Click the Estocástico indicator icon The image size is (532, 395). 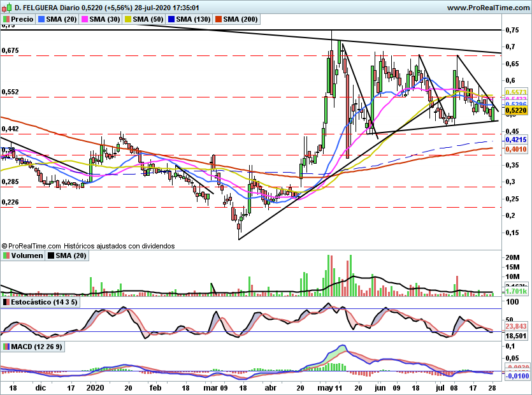point(6,302)
